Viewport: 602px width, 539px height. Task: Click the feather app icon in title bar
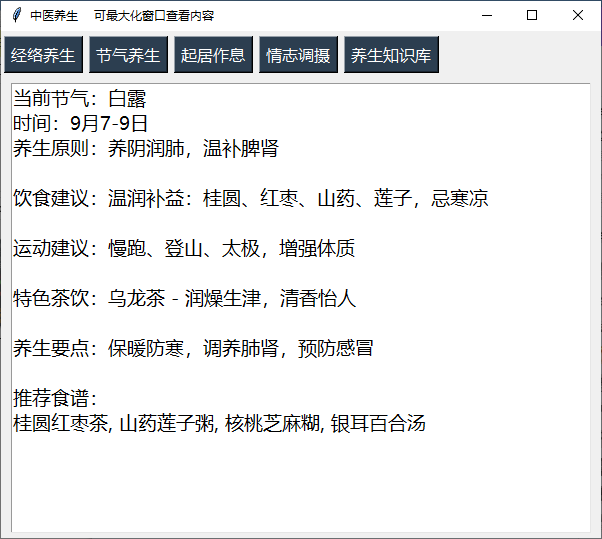click(x=15, y=15)
